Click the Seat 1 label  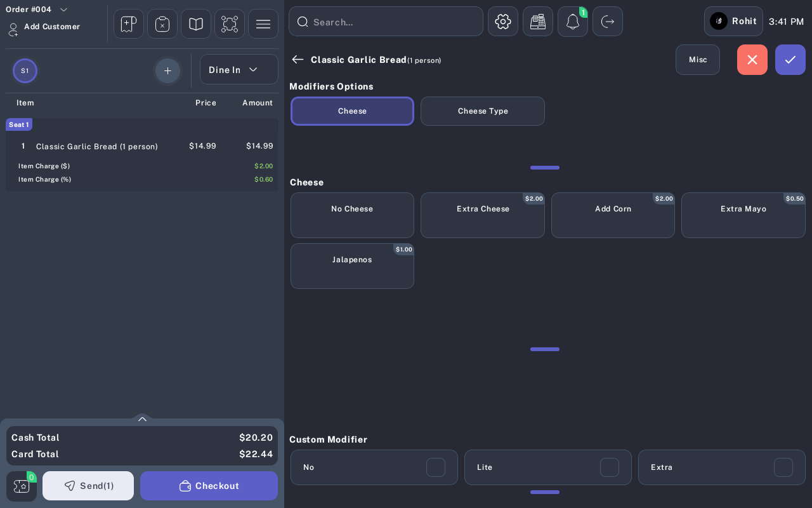click(x=19, y=124)
